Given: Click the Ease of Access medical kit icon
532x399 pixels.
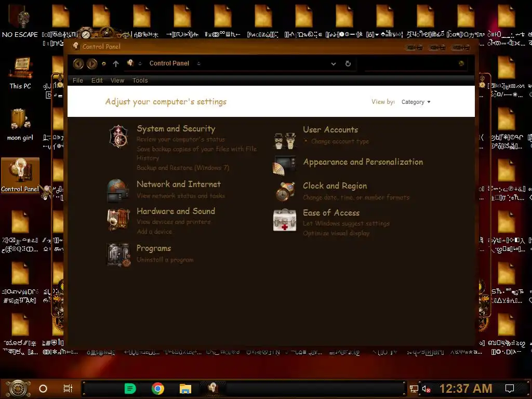Looking at the screenshot, I should (x=285, y=220).
